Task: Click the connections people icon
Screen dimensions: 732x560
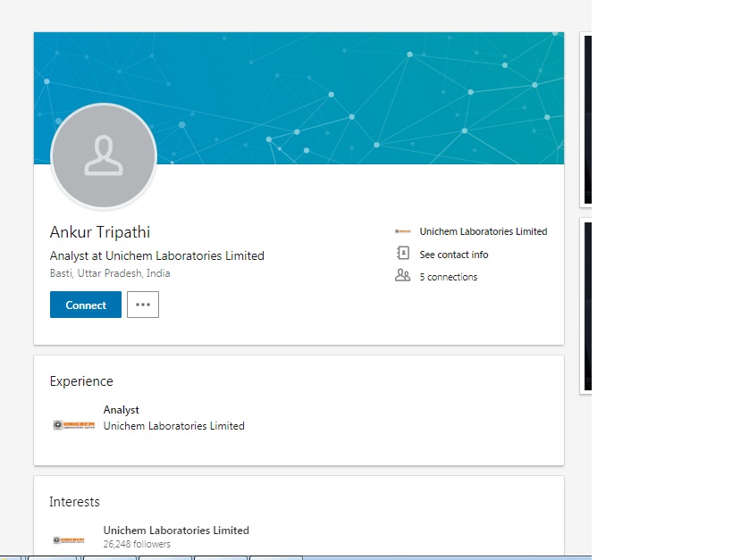Action: coord(402,275)
